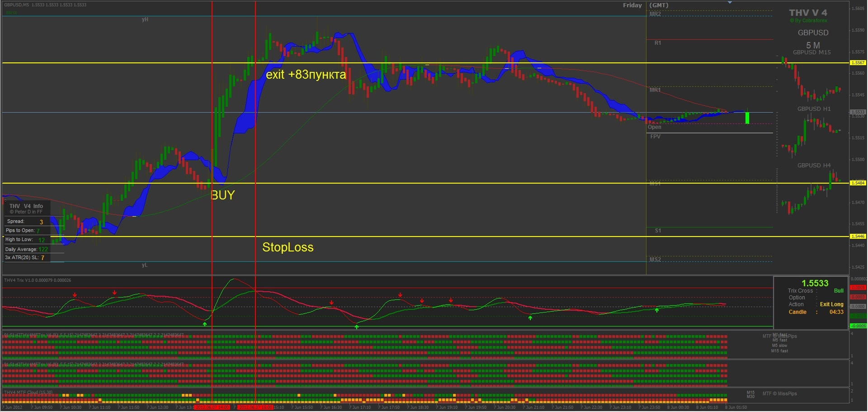Click the THV V 4 title
Screen dimensions: 868x412
808,13
